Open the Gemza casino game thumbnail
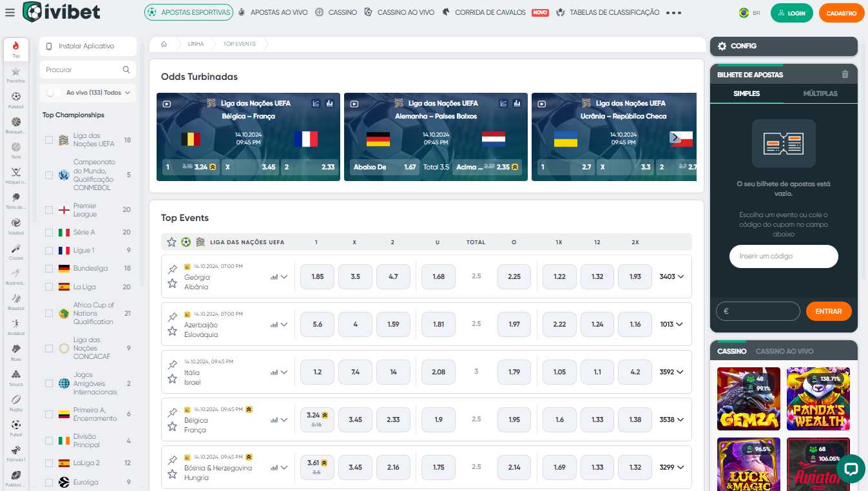 [749, 399]
